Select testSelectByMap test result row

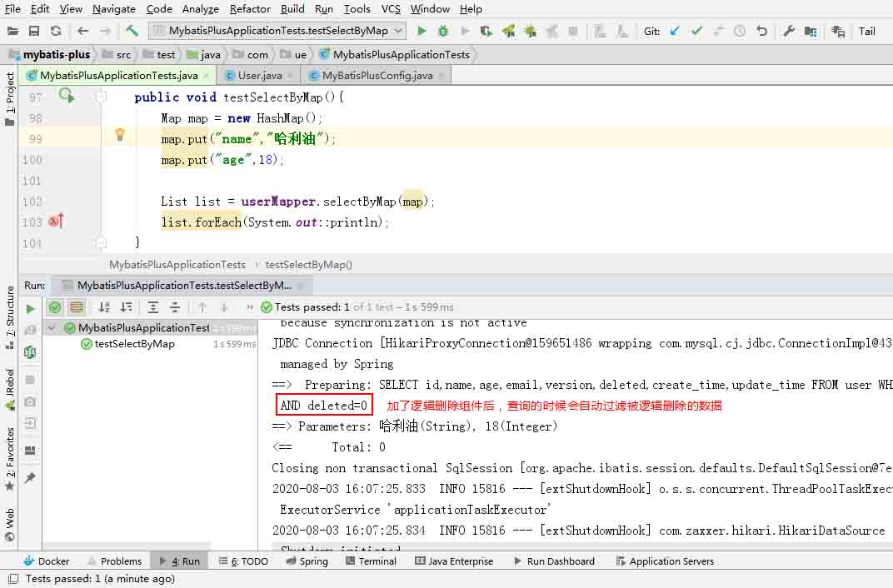150,344
